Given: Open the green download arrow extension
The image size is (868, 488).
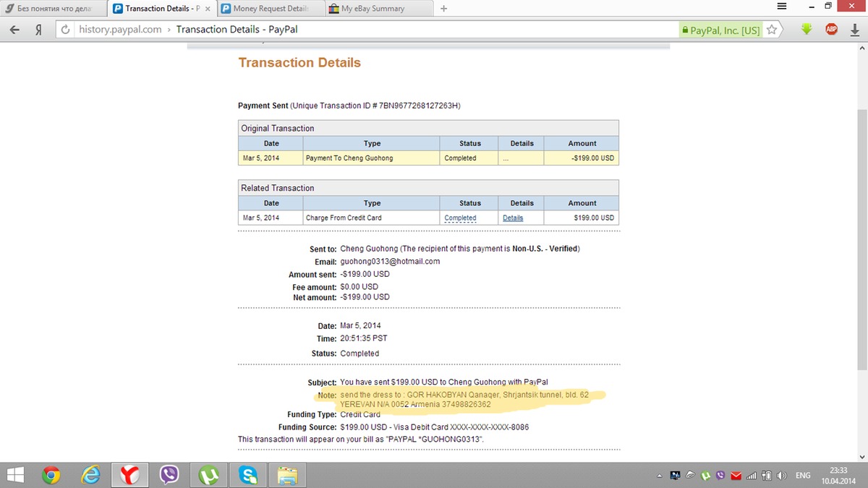Looking at the screenshot, I should click(x=807, y=30).
